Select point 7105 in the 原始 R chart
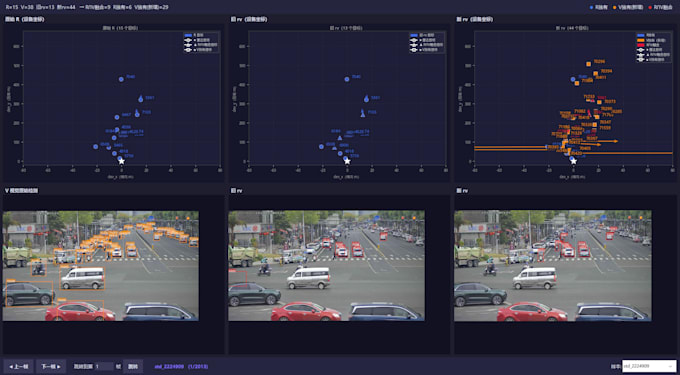 coord(137,114)
